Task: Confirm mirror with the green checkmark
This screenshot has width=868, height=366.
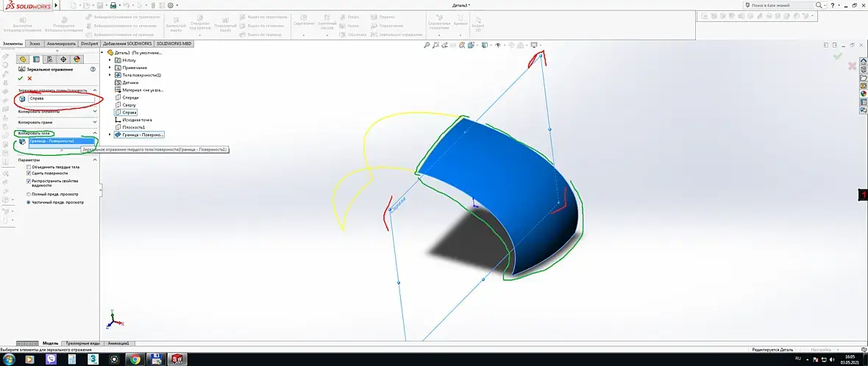Action: point(21,79)
